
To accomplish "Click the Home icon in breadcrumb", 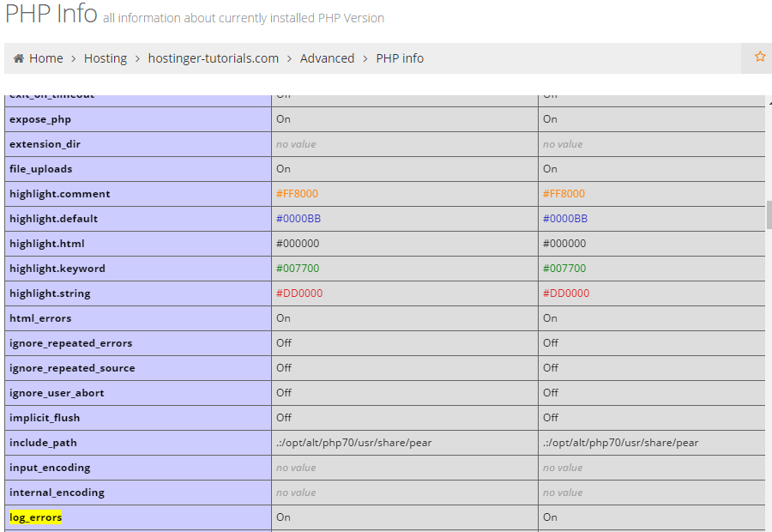I will click(x=19, y=58).
